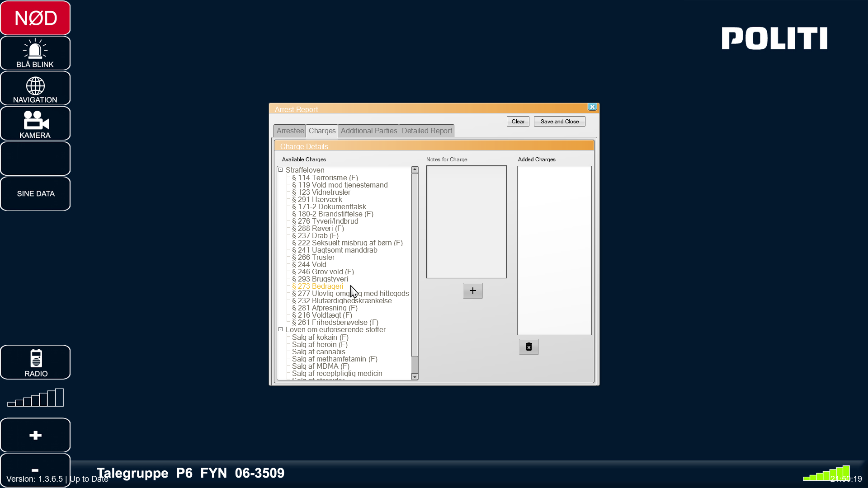Click the Clear button
The image size is (868, 488).
click(518, 122)
